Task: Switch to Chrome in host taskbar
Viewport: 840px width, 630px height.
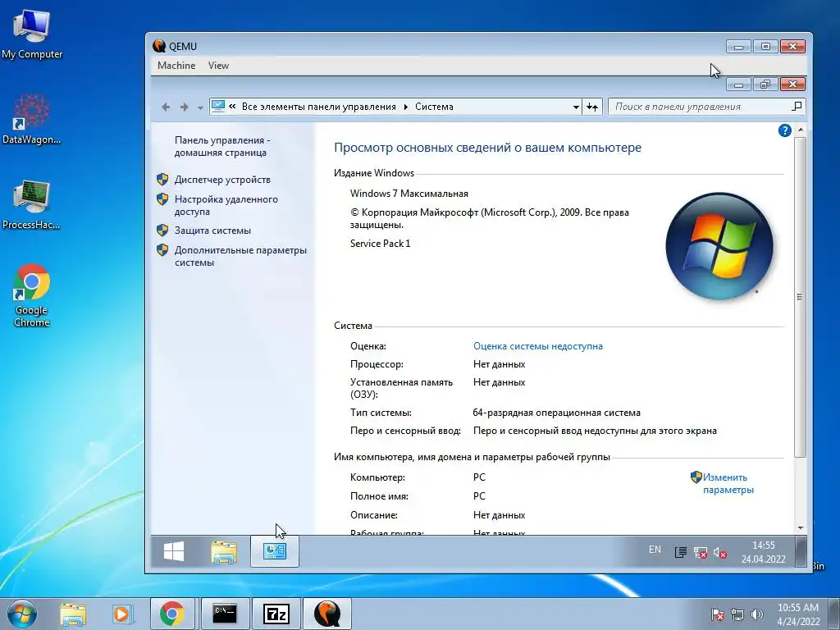Action: (172, 614)
